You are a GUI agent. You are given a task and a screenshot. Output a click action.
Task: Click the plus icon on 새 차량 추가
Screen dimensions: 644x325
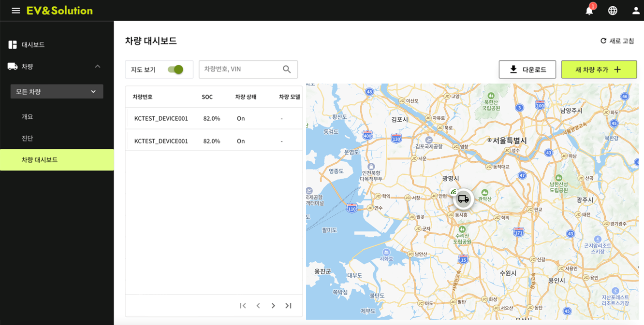click(617, 70)
